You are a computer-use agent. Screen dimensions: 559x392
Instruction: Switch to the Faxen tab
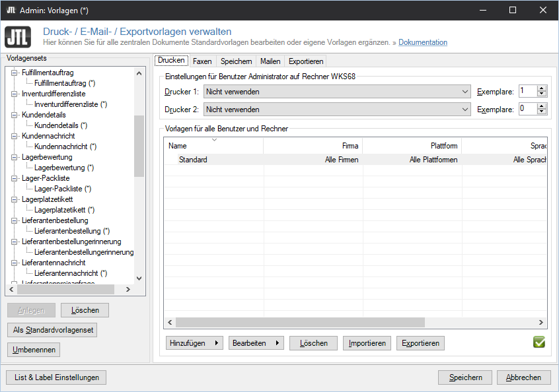pos(202,61)
